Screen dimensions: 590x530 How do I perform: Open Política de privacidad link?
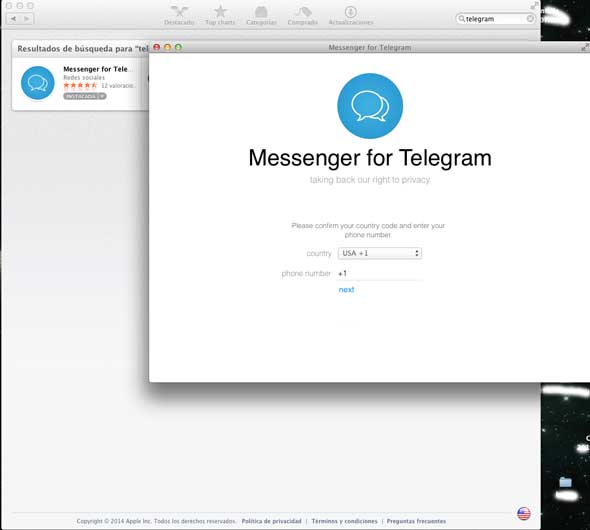pyautogui.click(x=271, y=521)
